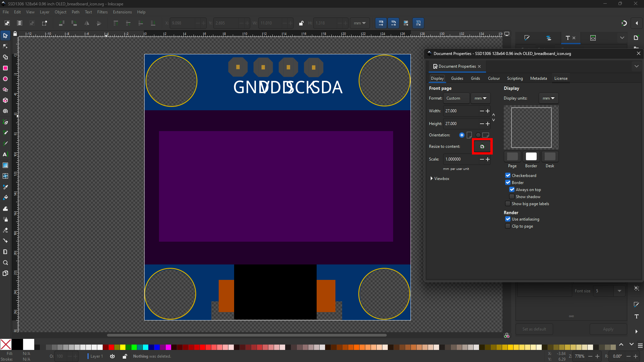Select the Selector arrow tool

coord(5,36)
